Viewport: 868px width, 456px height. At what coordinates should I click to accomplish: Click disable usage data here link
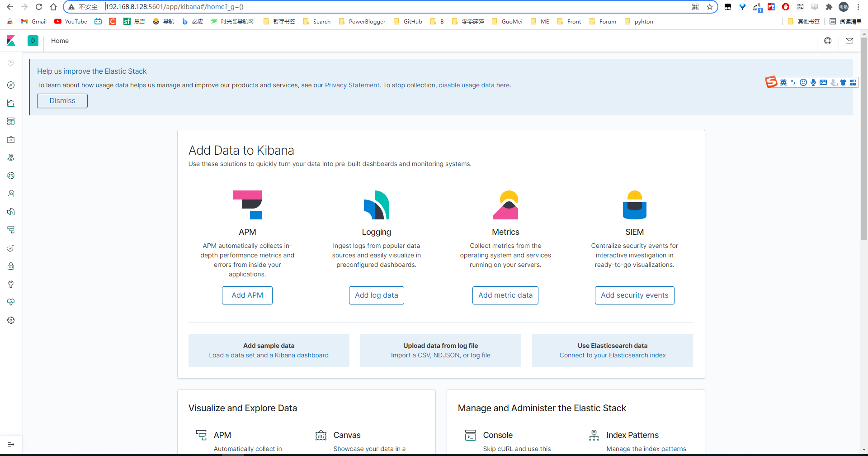point(474,85)
